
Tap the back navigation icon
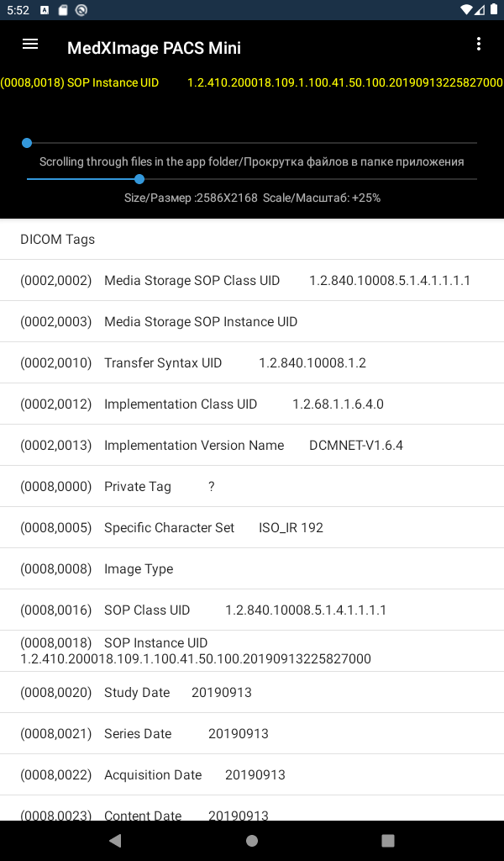point(114,840)
